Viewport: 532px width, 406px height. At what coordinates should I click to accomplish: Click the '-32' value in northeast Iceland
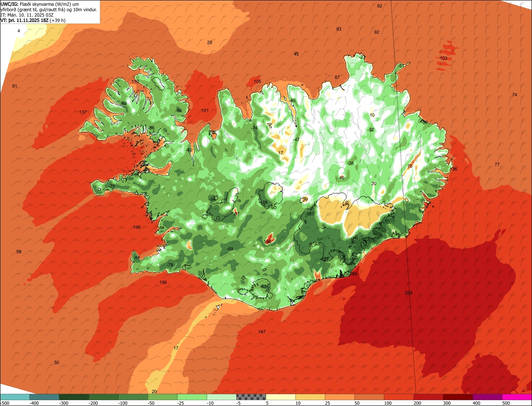371,130
